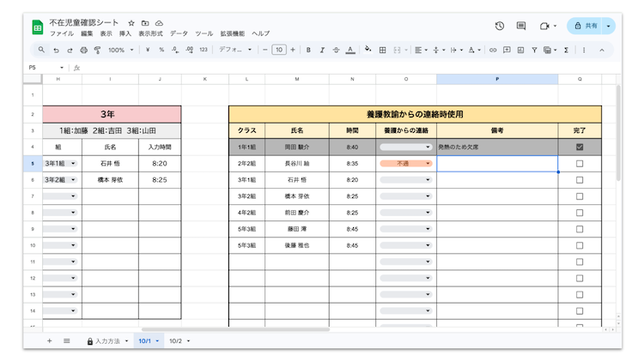
Task: Select the paint format tool
Action: (x=97, y=50)
